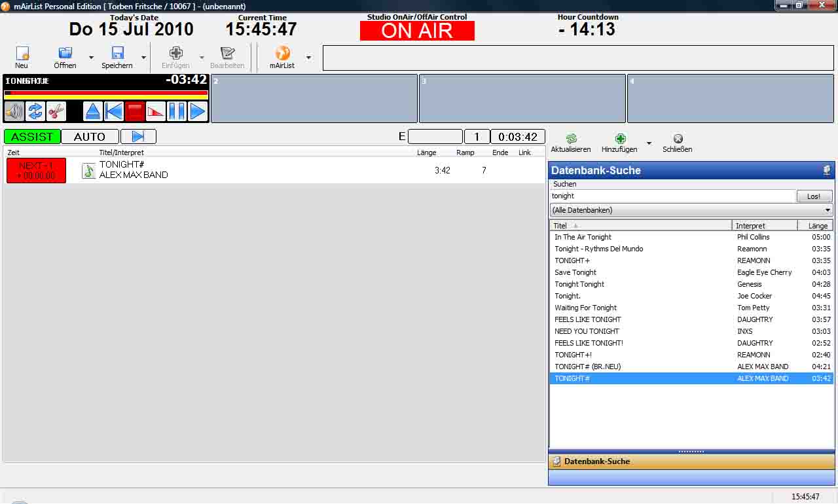Select 'Tonight Tonight' by Genesis

691,284
